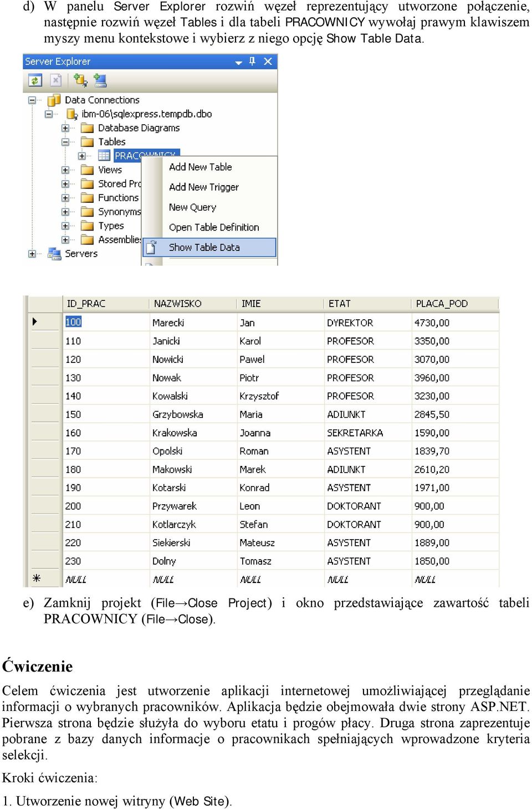Expand the Views node
This screenshot has height=809, width=532.
point(65,170)
